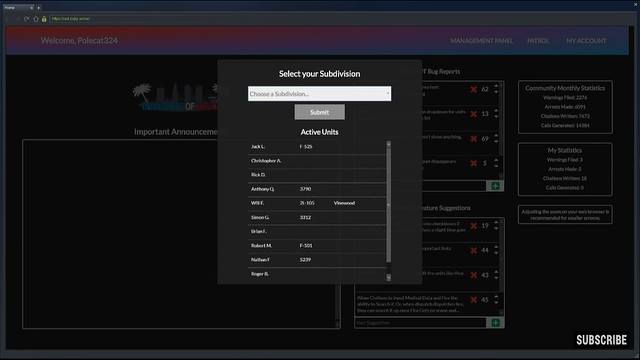Open the Choose a Subdivision dropdown

319,94
